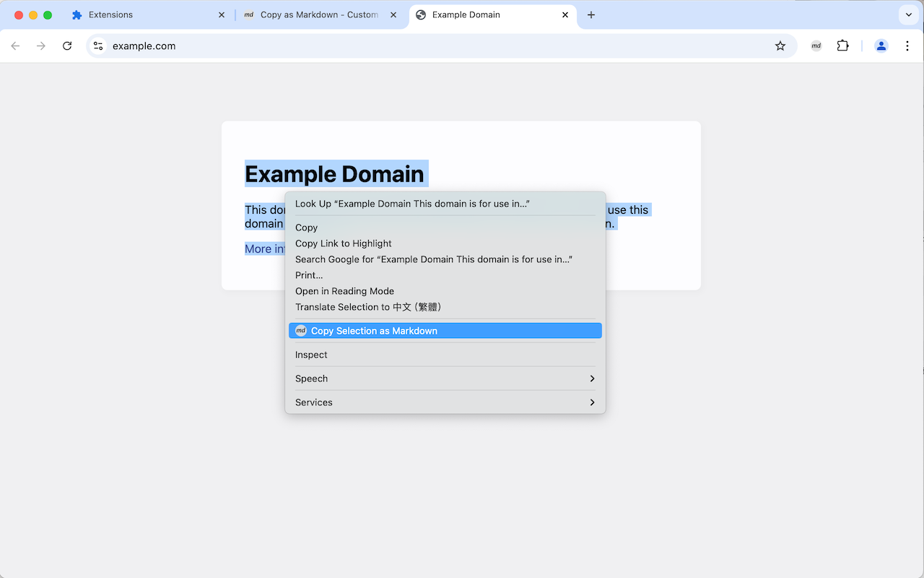The image size is (924, 578).
Task: Bookmark the page via the star icon
Action: tap(780, 46)
